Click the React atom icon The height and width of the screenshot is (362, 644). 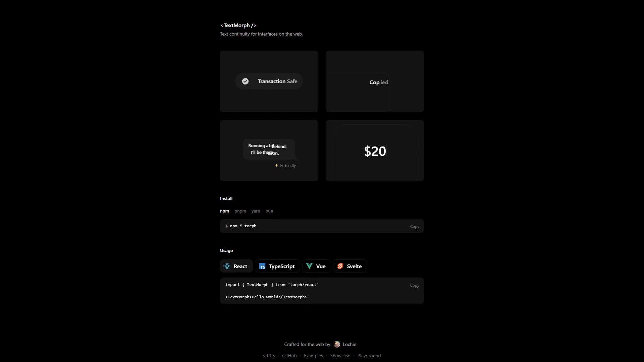coord(227,266)
